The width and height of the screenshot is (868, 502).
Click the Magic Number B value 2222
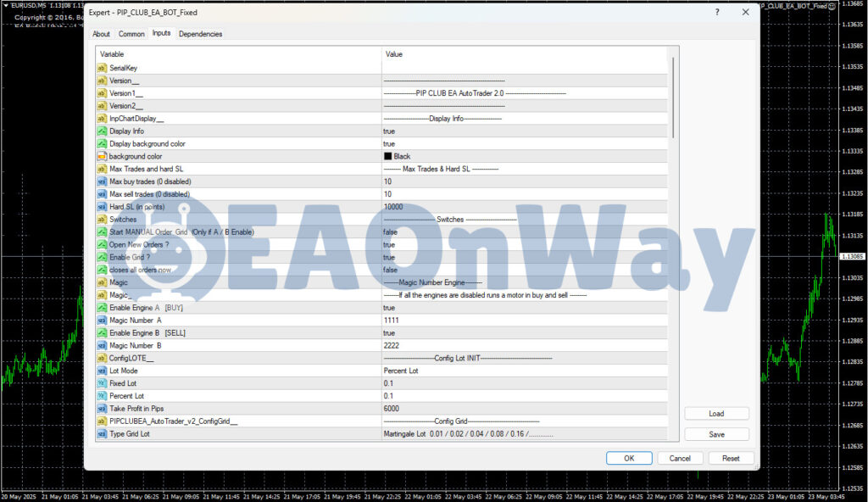pos(391,345)
